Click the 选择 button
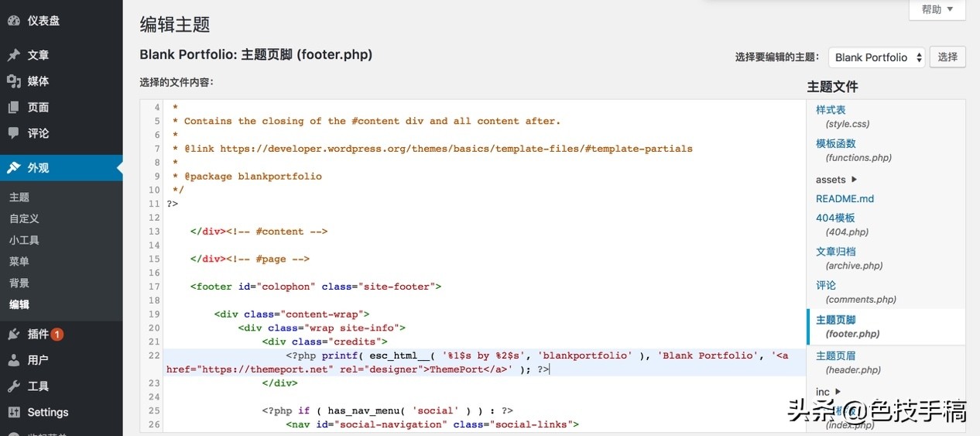The width and height of the screenshot is (980, 436). (x=947, y=57)
